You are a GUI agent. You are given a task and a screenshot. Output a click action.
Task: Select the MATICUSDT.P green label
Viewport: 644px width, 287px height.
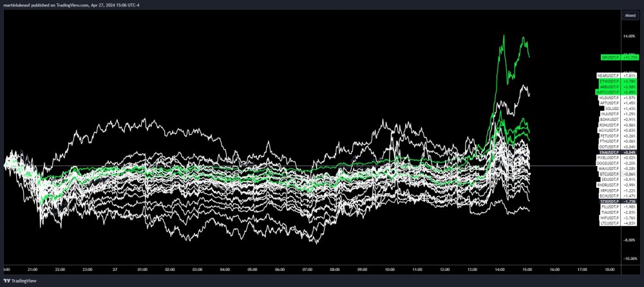tap(609, 93)
